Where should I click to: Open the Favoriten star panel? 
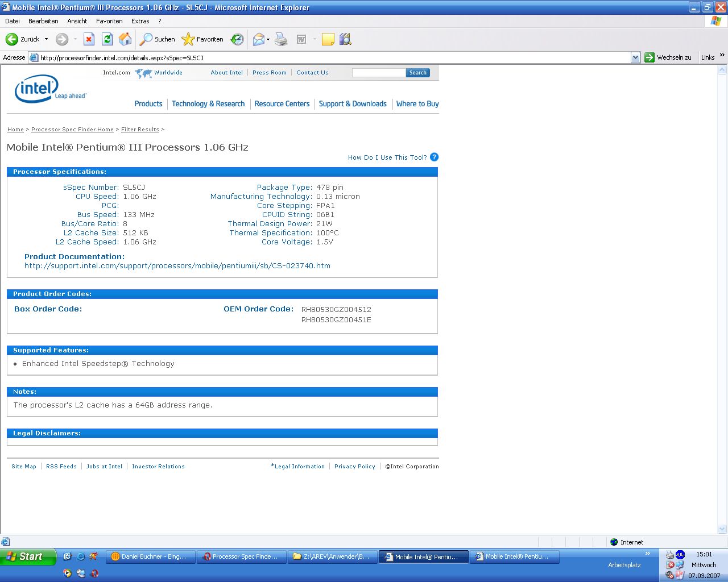click(x=202, y=39)
